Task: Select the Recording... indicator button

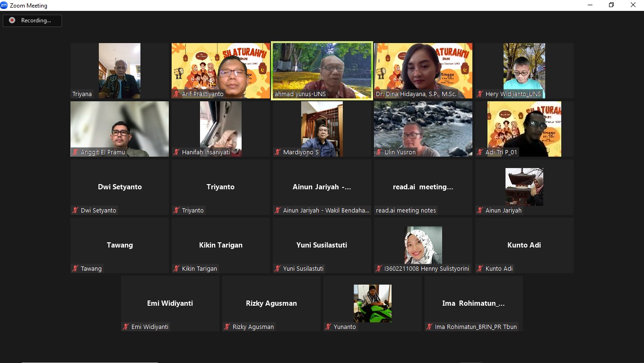Action: pyautogui.click(x=32, y=20)
